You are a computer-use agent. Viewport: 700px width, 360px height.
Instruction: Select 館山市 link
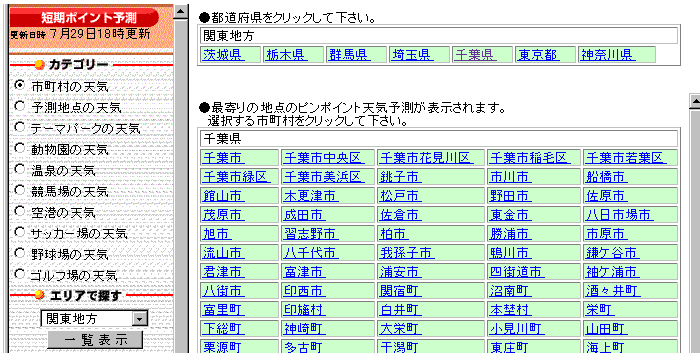[223, 196]
